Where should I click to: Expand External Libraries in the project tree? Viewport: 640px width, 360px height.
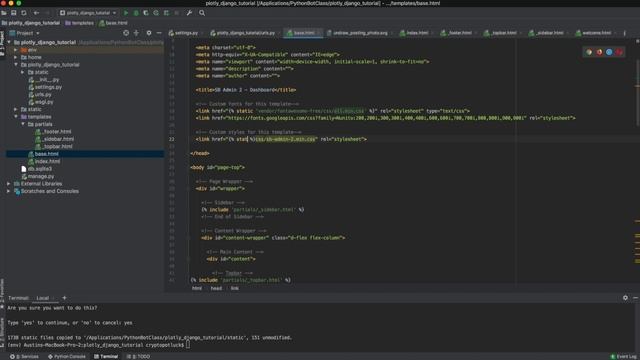pyautogui.click(x=9, y=184)
